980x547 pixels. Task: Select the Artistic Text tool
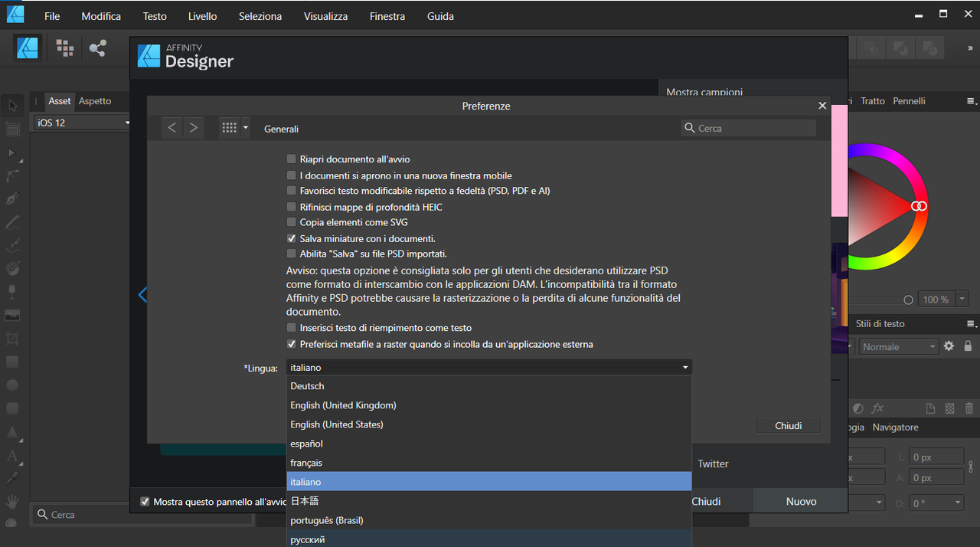click(12, 456)
